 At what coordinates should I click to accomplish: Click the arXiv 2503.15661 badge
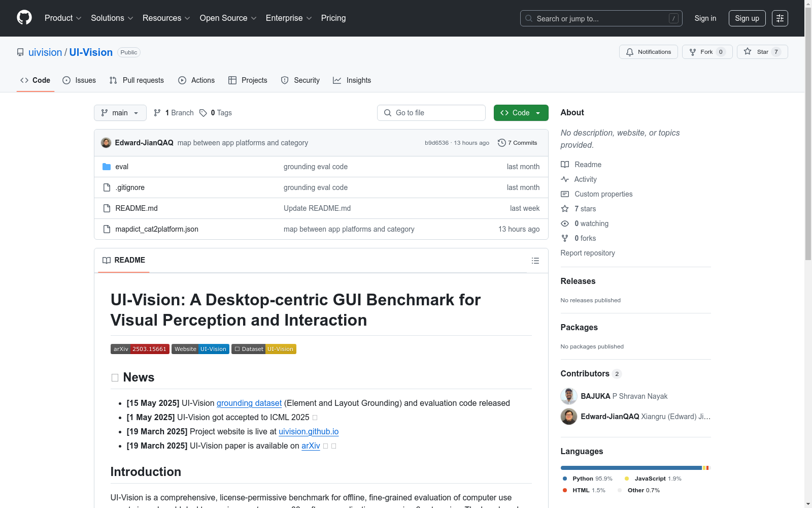tap(140, 349)
